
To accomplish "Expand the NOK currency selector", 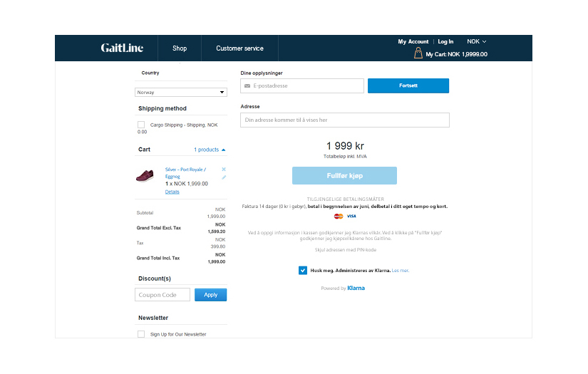I will pyautogui.click(x=477, y=41).
